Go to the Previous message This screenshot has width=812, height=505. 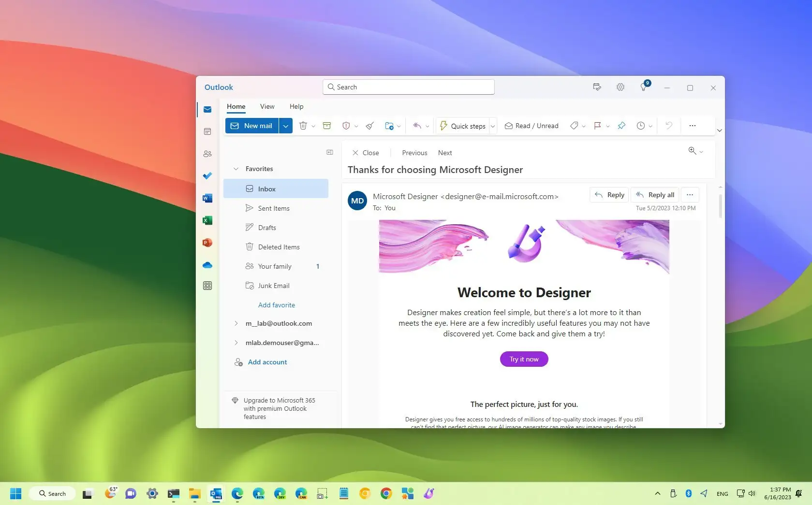click(x=414, y=153)
